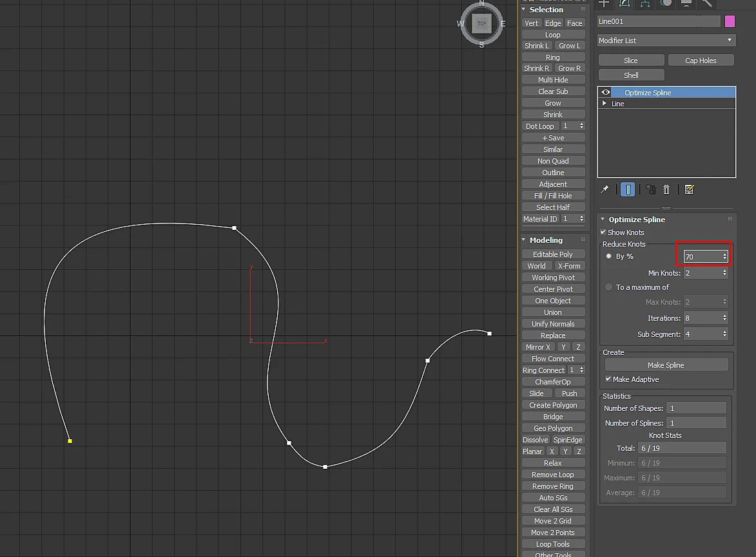Expand the Line stack entry arrow

coord(604,104)
